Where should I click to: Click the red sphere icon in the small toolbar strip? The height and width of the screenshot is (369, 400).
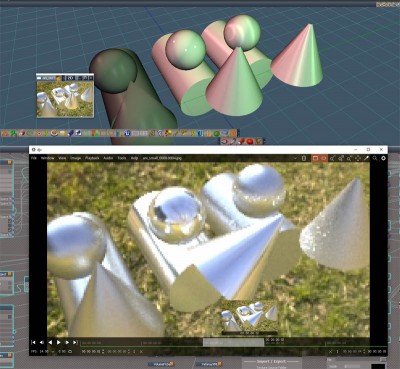point(250,141)
